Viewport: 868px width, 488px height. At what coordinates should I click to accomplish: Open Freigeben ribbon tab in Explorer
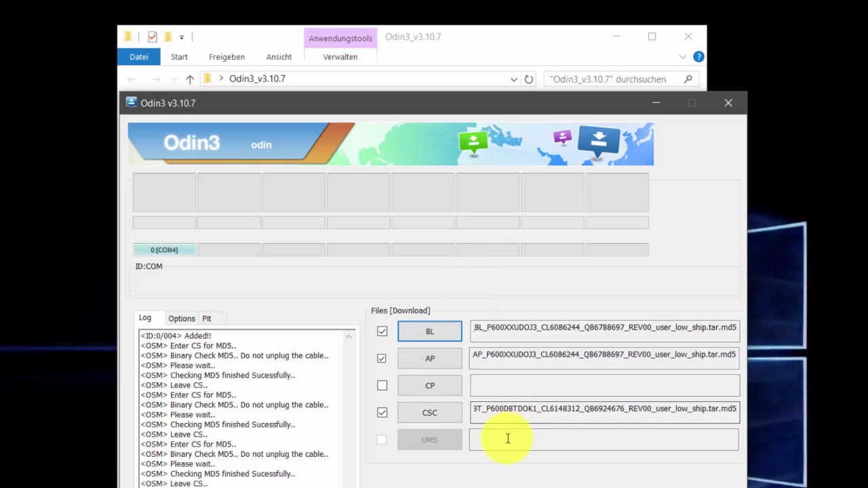pyautogui.click(x=226, y=57)
